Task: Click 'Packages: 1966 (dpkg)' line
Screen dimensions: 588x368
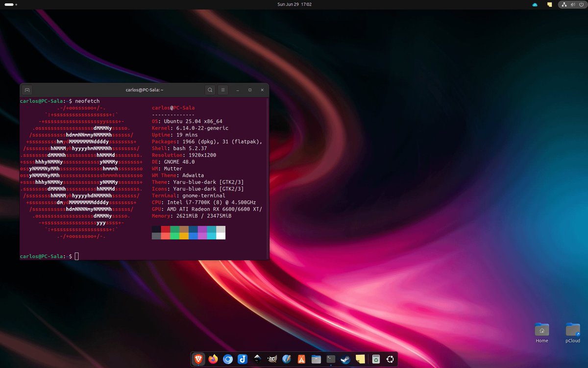Action: [207, 142]
